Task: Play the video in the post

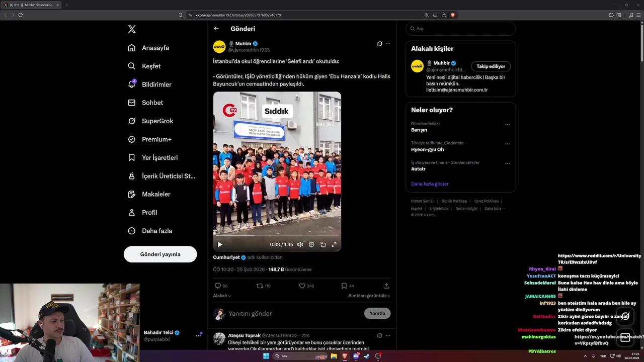Action: click(x=220, y=244)
